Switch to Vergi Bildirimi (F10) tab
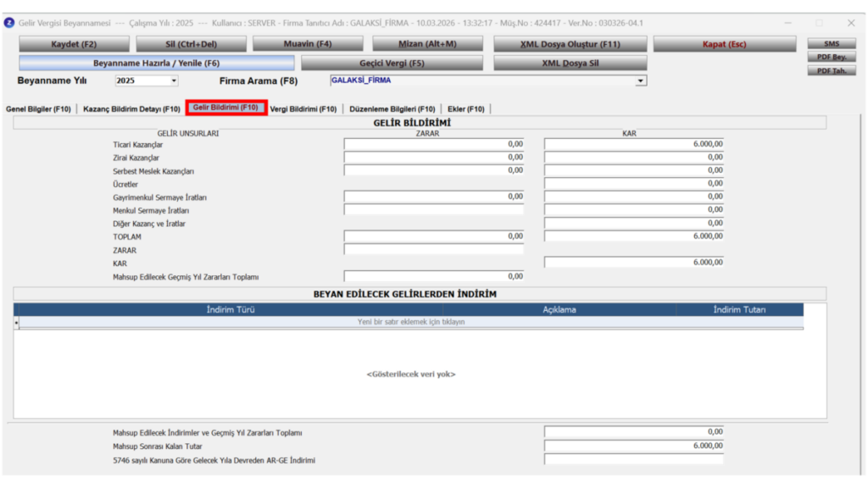This screenshot has width=868, height=488. pyautogui.click(x=303, y=109)
